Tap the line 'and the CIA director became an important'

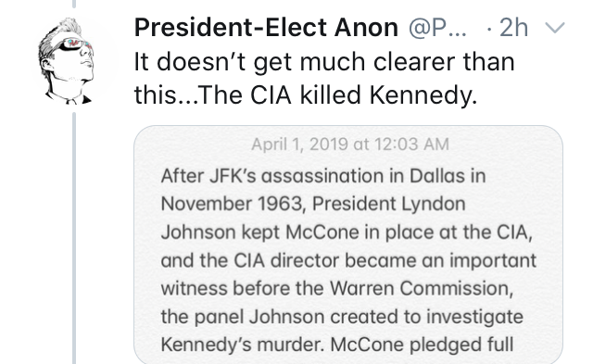pos(348,261)
